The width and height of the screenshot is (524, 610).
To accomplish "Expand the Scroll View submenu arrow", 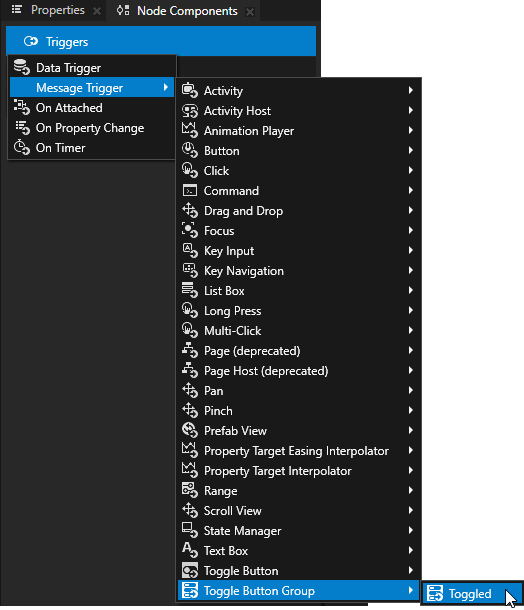I will click(411, 510).
